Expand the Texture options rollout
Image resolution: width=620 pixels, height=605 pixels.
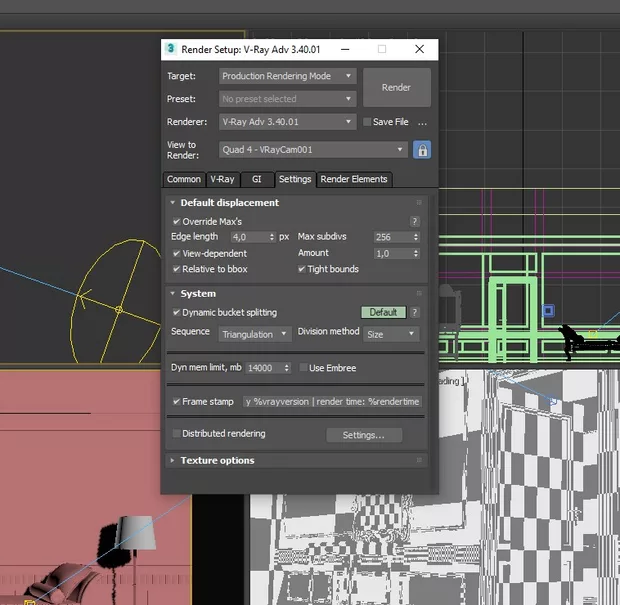[x=217, y=460]
